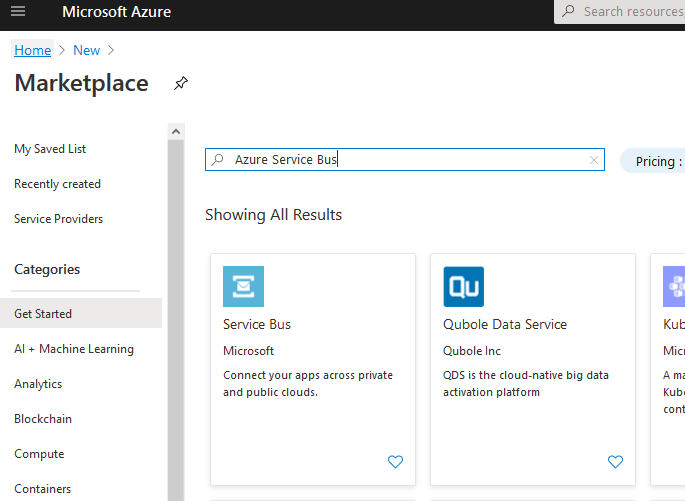Image resolution: width=685 pixels, height=501 pixels.
Task: Focus the Azure Service Bus search field
Action: pyautogui.click(x=405, y=159)
